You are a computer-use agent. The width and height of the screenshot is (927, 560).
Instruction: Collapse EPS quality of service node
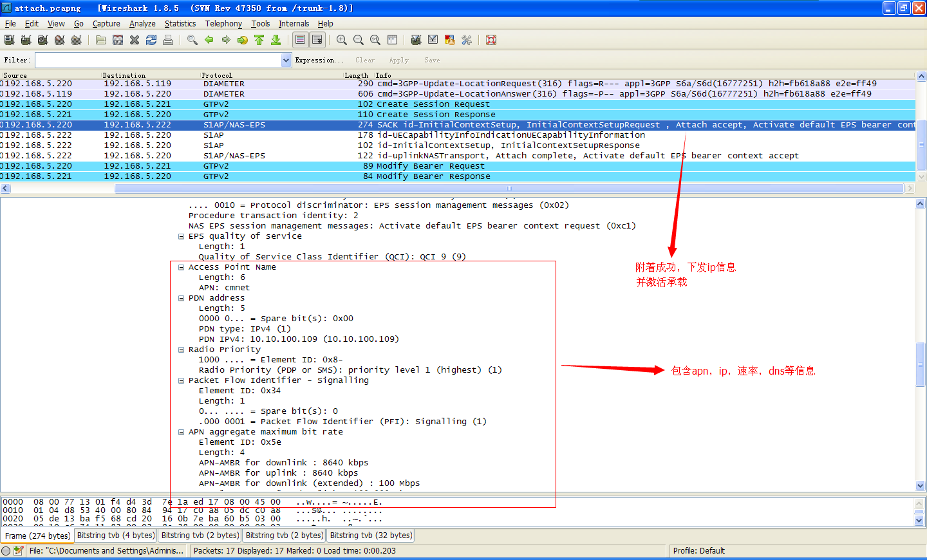pyautogui.click(x=181, y=236)
